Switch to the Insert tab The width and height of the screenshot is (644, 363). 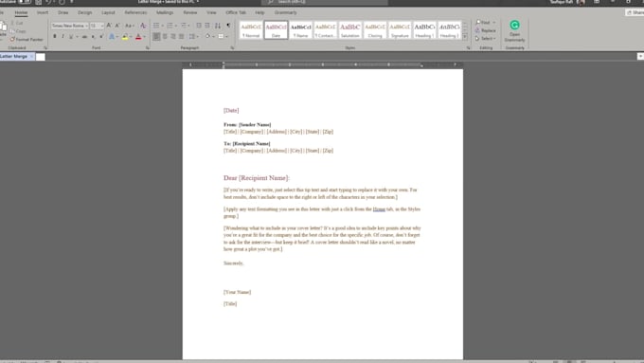43,12
